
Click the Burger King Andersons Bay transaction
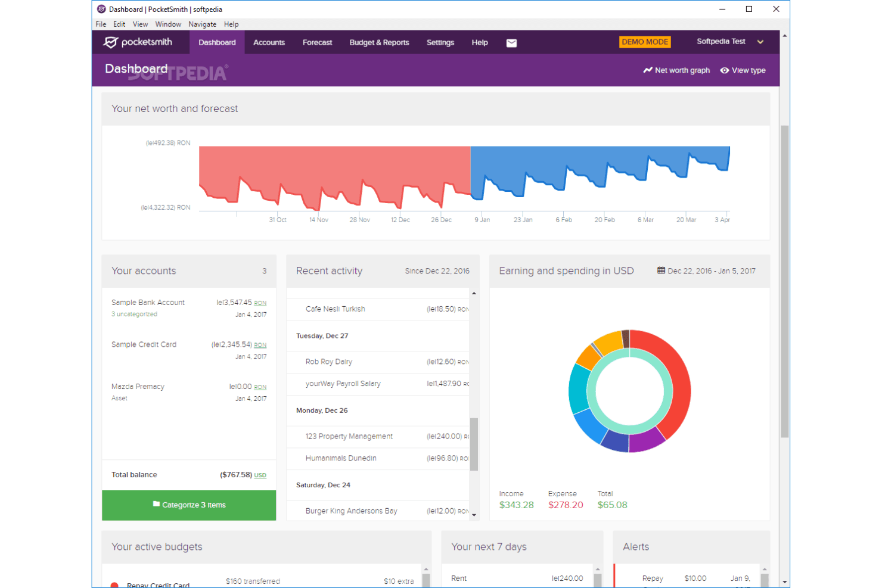[378, 511]
